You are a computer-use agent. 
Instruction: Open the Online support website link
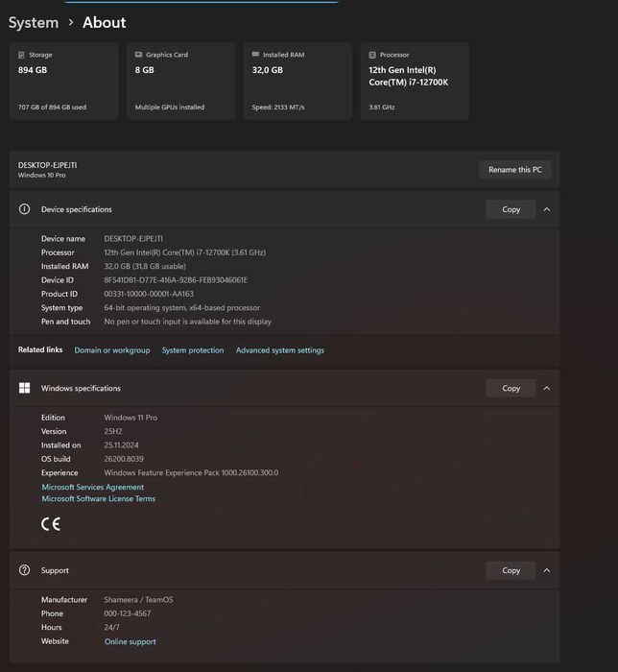(131, 641)
